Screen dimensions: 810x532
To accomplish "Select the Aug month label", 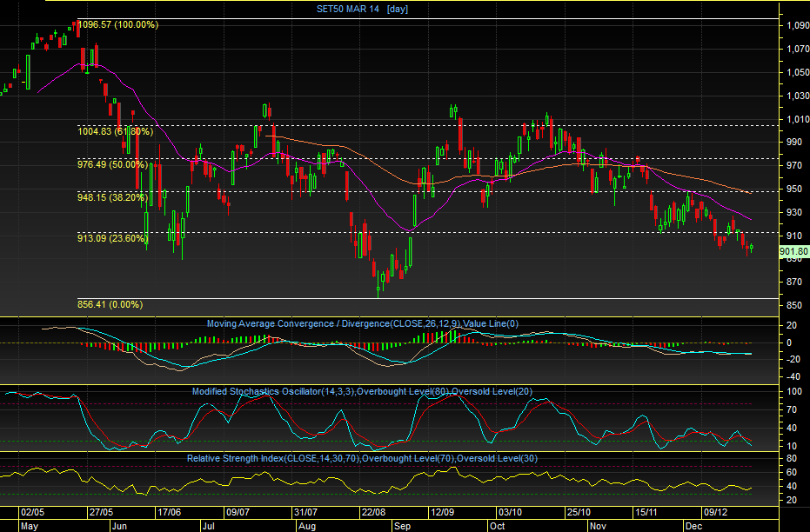I will pos(307,526).
